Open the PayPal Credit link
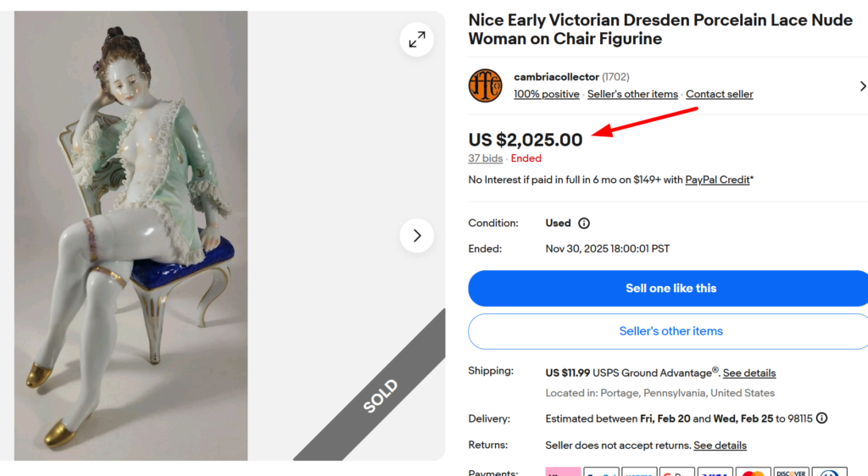This screenshot has width=868, height=476. point(717,180)
